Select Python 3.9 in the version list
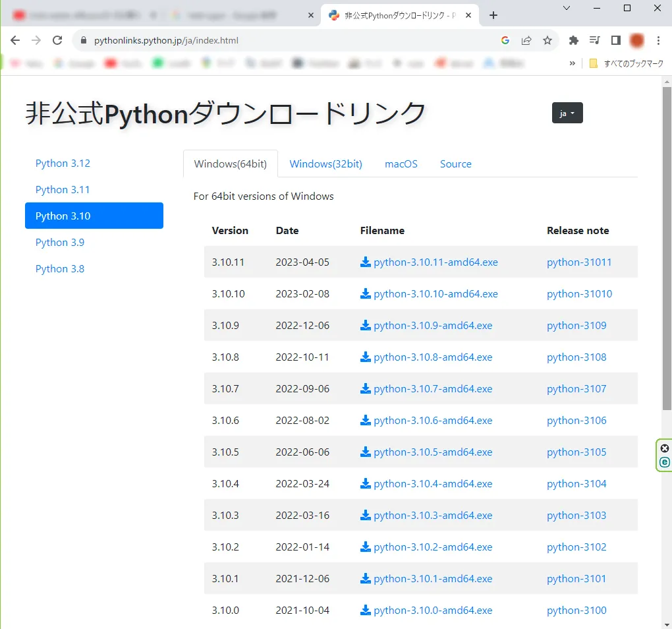 [94, 242]
